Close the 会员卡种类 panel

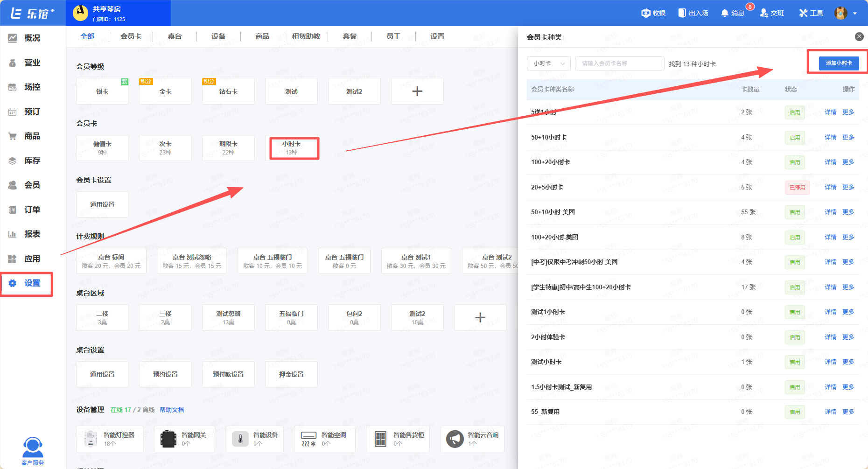[859, 36]
